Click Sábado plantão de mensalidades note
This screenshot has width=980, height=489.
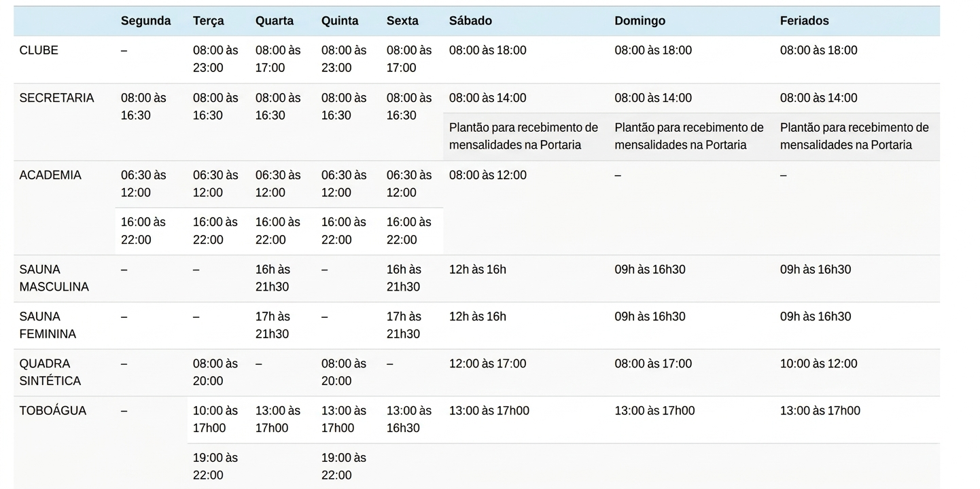[x=523, y=137]
